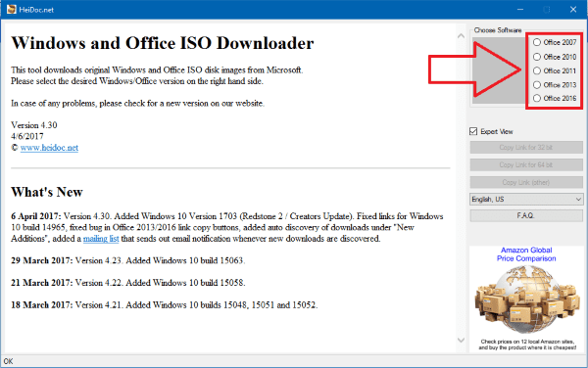
Task: Click the '4/6/2017' date text
Action: coord(27,136)
